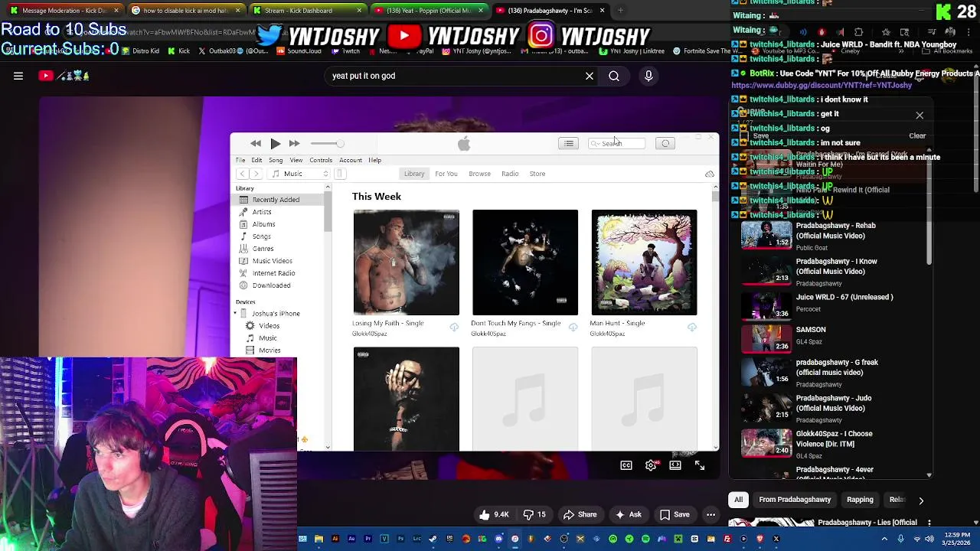Switch to the Browse tab

point(480,174)
